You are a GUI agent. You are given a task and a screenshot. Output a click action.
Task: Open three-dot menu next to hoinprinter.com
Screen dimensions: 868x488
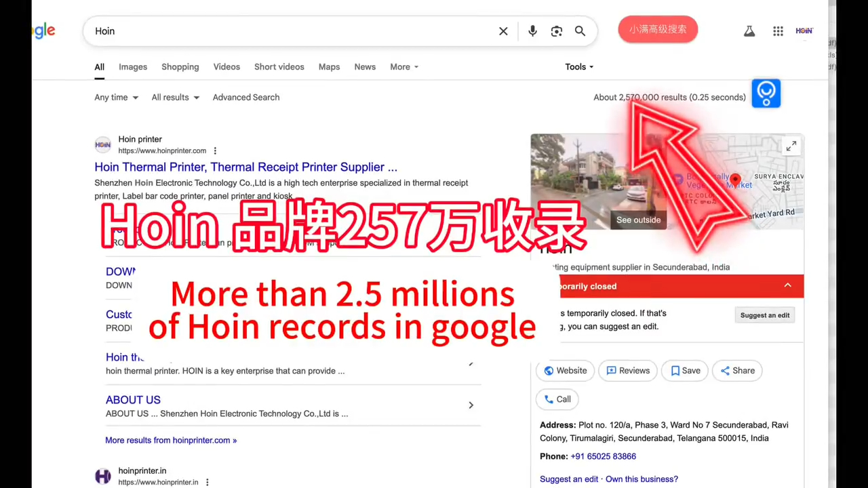pos(215,151)
